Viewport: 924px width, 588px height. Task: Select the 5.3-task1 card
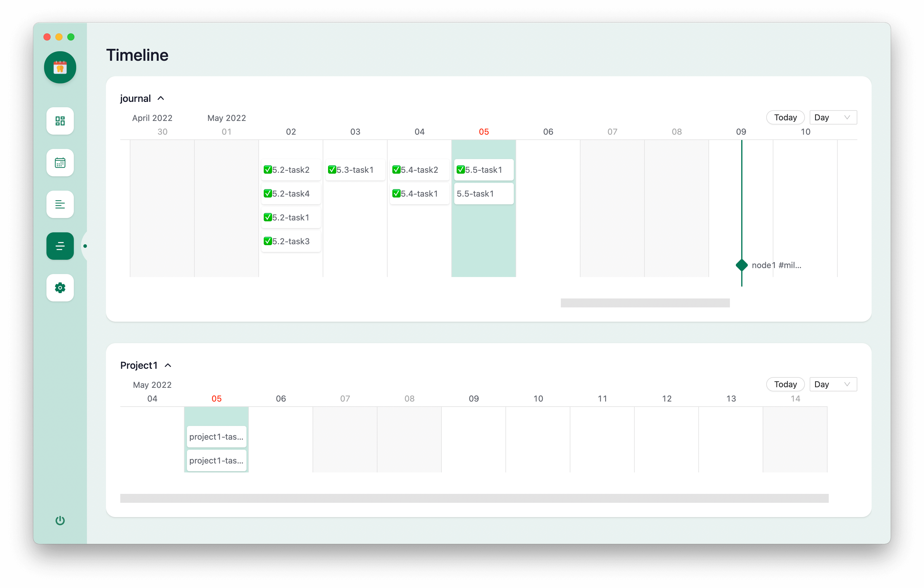pos(355,170)
